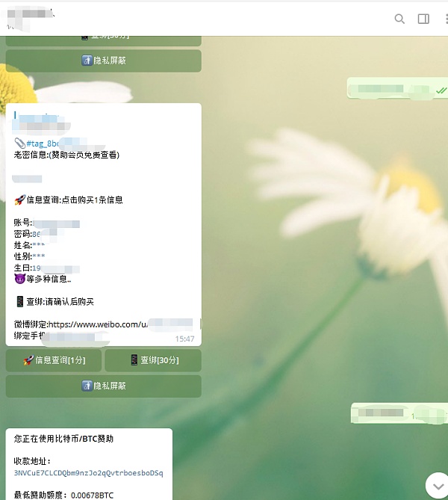The width and height of the screenshot is (448, 500).
Task: Click the 15:47 timestamp on the message
Action: click(184, 339)
